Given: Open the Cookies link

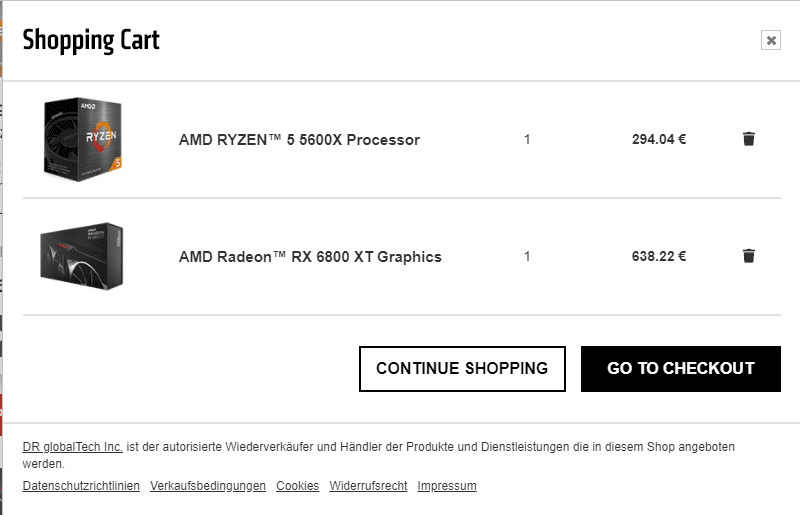Looking at the screenshot, I should click(x=297, y=485).
